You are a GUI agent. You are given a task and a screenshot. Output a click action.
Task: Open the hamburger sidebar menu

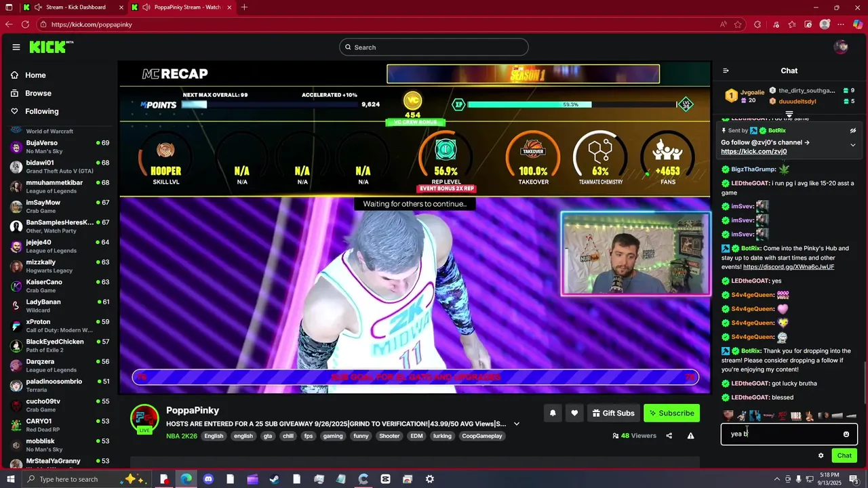point(16,47)
